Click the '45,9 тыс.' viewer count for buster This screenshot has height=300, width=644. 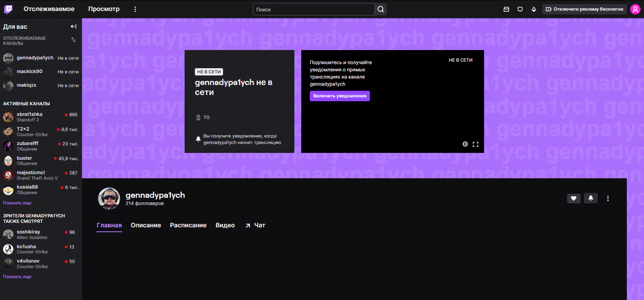point(69,159)
